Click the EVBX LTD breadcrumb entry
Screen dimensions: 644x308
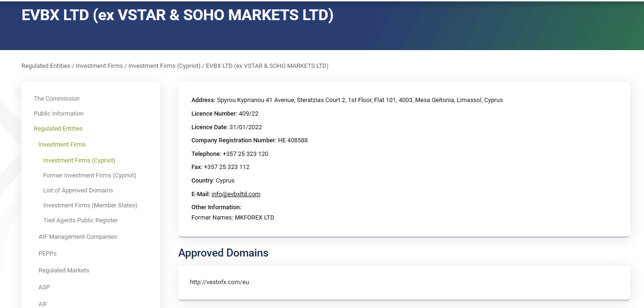[x=267, y=66]
